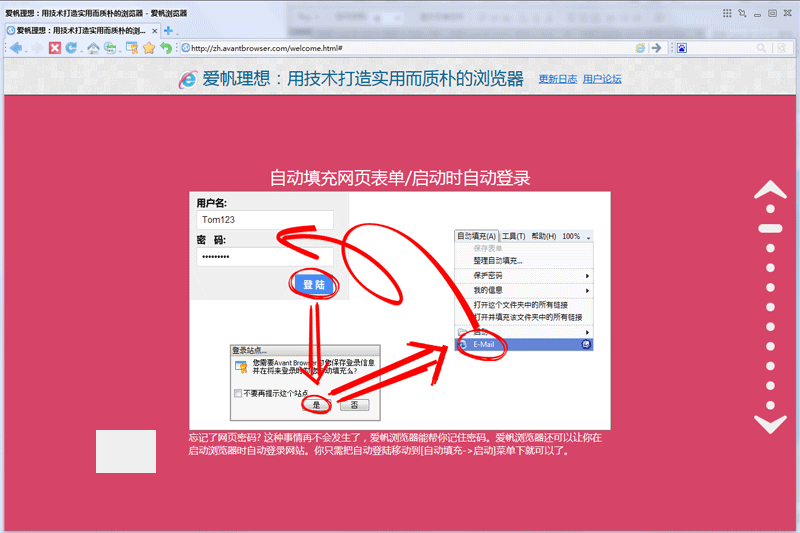This screenshot has width=800, height=533.
Task: Select the third slide indicator dot
Action: click(x=770, y=248)
